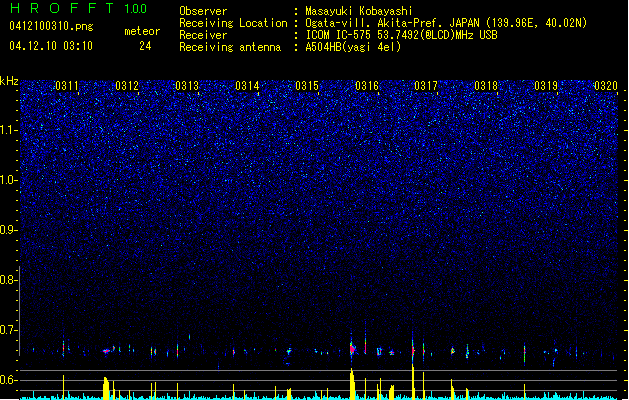Select the A504HB(yagi 4el) antenna text
The image size is (629, 400).
353,47
